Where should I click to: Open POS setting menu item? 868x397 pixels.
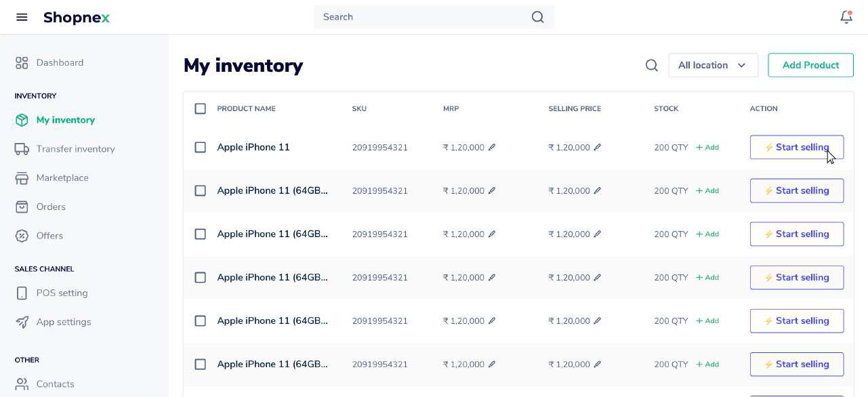62,293
